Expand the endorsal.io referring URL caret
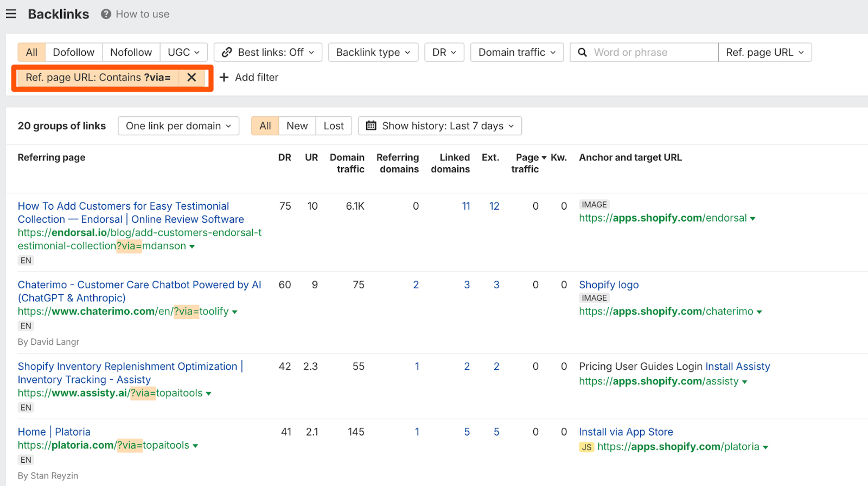The height and width of the screenshot is (486, 868). [x=192, y=247]
